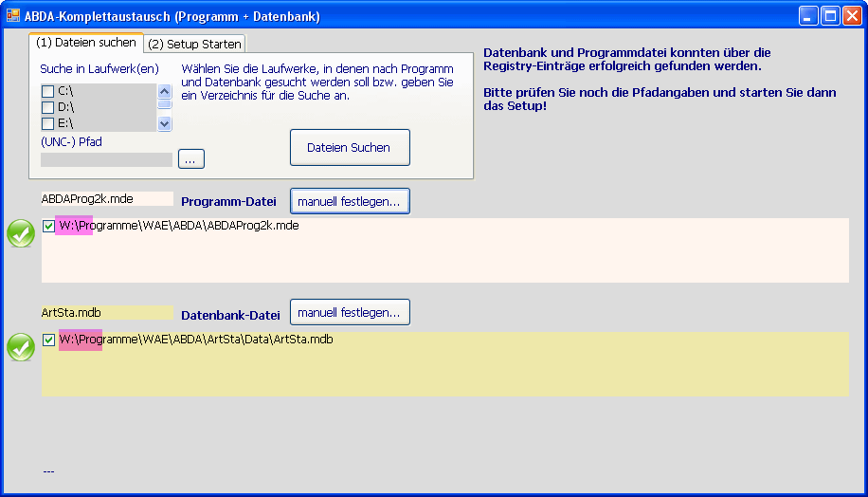Uncheck the ArtSta.mdb path checkbox
The image size is (868, 497).
pyautogui.click(x=49, y=341)
